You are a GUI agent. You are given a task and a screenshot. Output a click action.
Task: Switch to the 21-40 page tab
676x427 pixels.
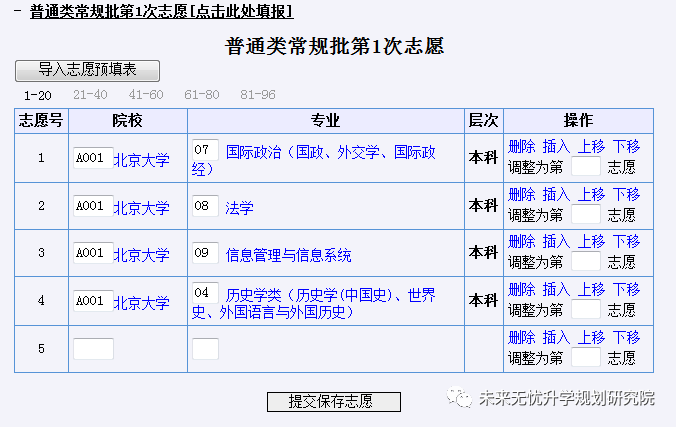(90, 94)
